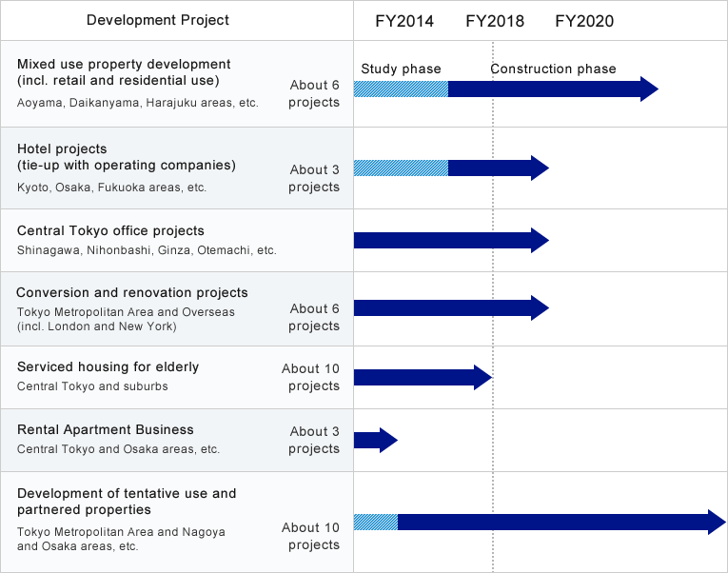This screenshot has width=728, height=573.
Task: Click 'About 6 projects' in Conversion row
Action: (x=314, y=317)
